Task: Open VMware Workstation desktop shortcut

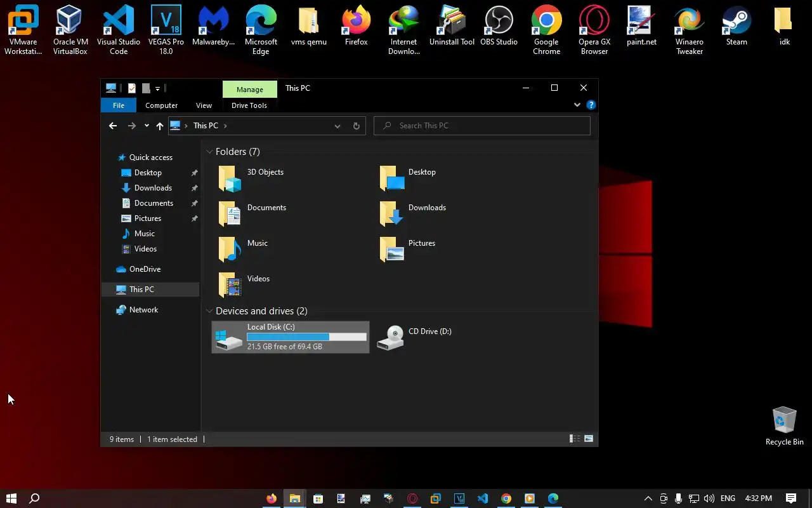Action: [x=23, y=30]
